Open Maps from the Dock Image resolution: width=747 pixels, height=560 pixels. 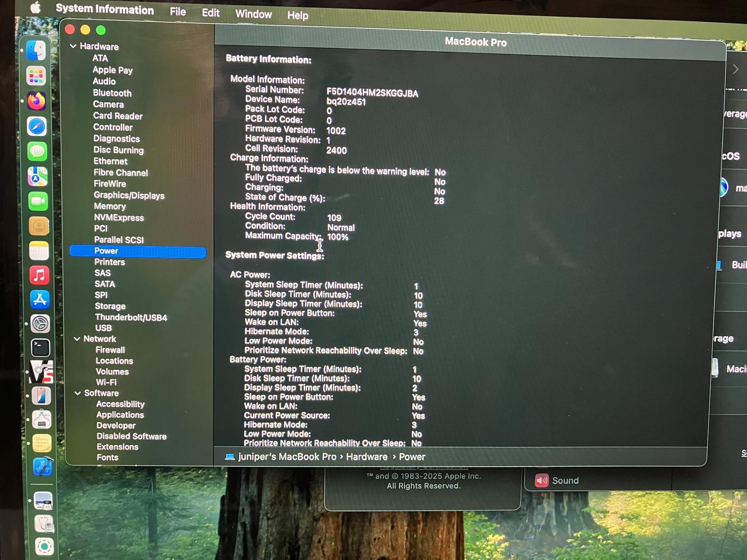[x=38, y=176]
